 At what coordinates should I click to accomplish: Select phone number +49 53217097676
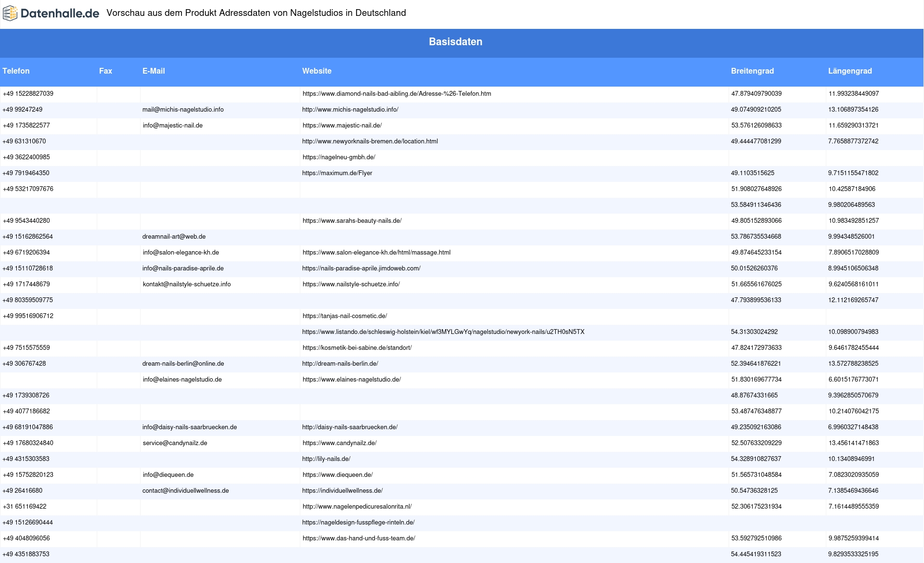[28, 189]
